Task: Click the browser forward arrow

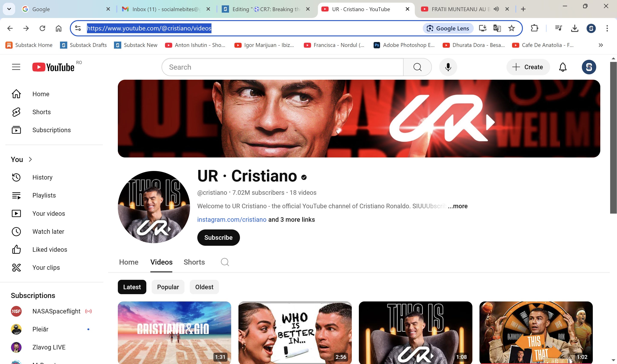Action: (x=26, y=28)
